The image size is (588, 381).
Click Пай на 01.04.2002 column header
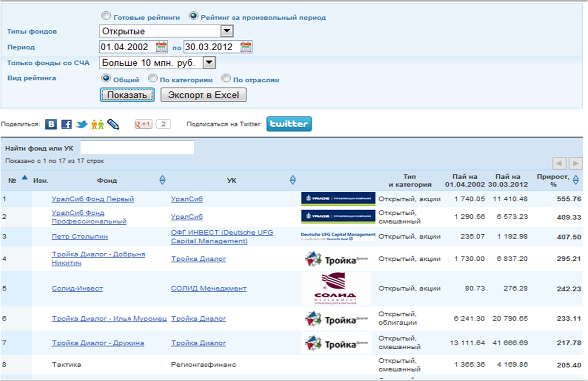[464, 180]
